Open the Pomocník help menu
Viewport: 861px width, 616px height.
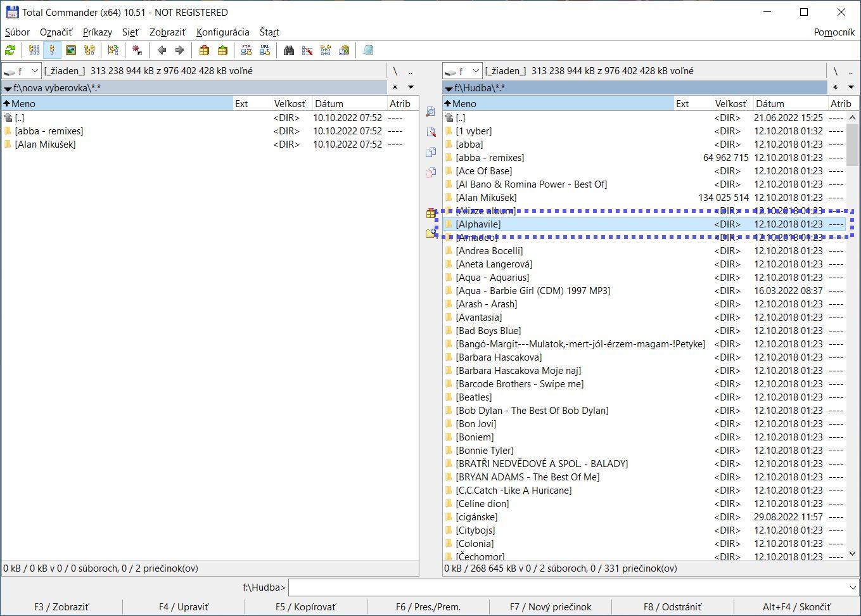834,32
